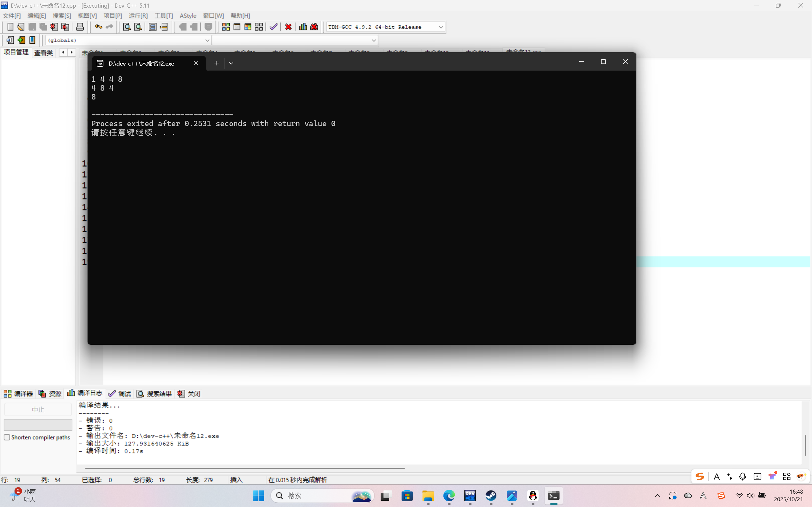Click the Compile (four squares) icon
812x507 pixels.
pos(226,27)
